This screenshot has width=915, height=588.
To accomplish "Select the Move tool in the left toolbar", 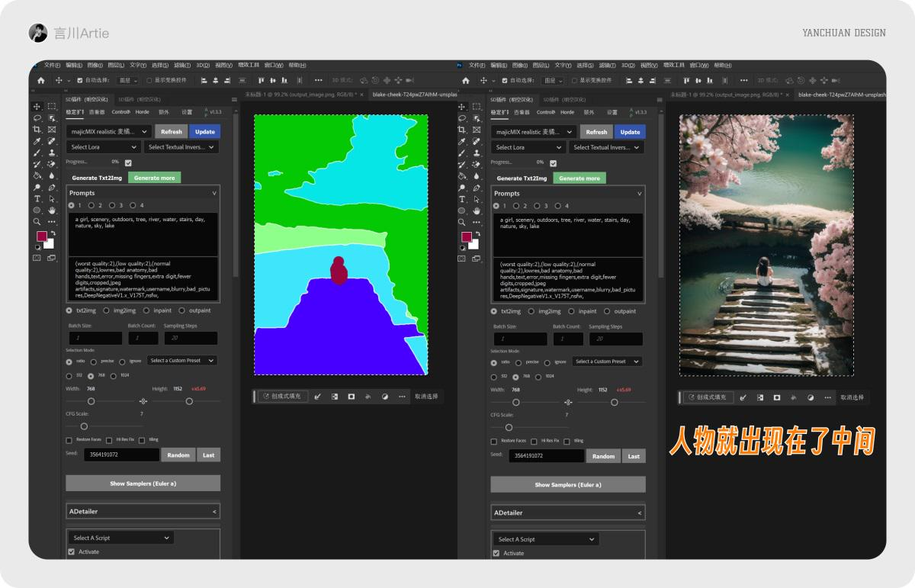I will tap(36, 106).
